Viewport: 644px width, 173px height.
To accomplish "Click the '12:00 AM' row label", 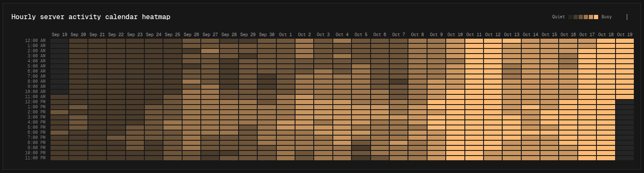I will [x=35, y=41].
